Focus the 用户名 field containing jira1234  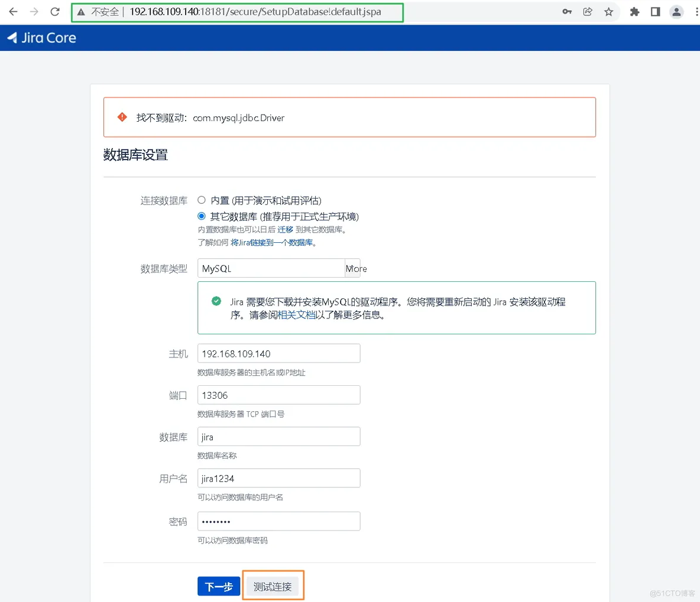click(x=279, y=478)
